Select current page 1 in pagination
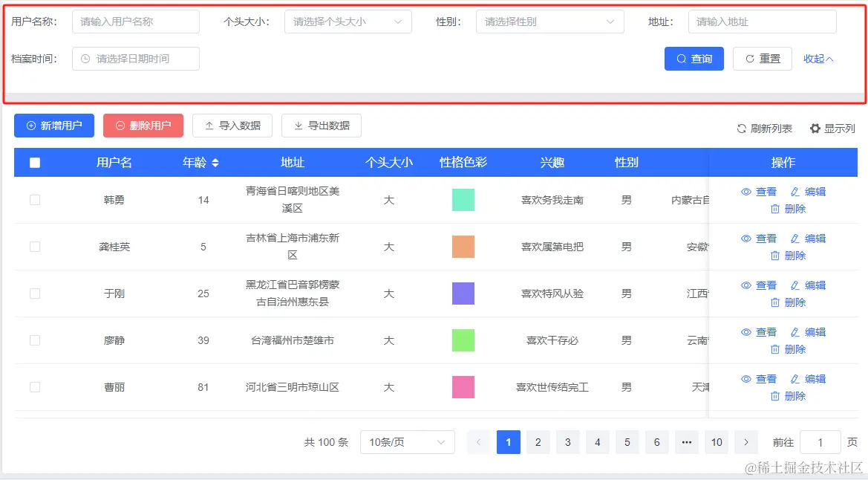The width and height of the screenshot is (868, 480). coord(508,442)
